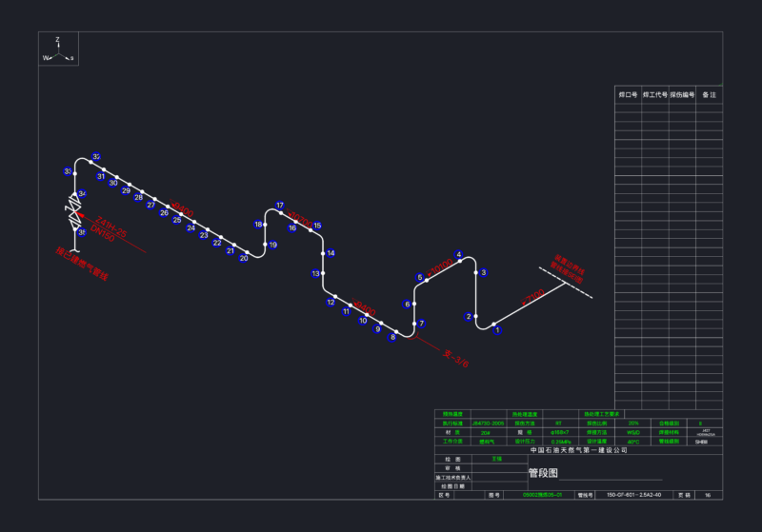Screen dimensions: 762x532
Task: Select weld marker 8
Action: click(x=392, y=337)
